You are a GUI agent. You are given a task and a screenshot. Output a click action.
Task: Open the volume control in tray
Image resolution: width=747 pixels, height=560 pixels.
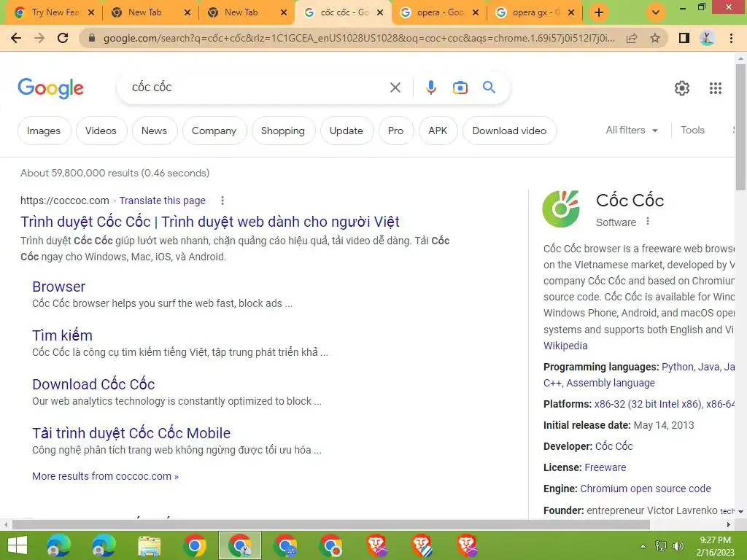tap(678, 546)
